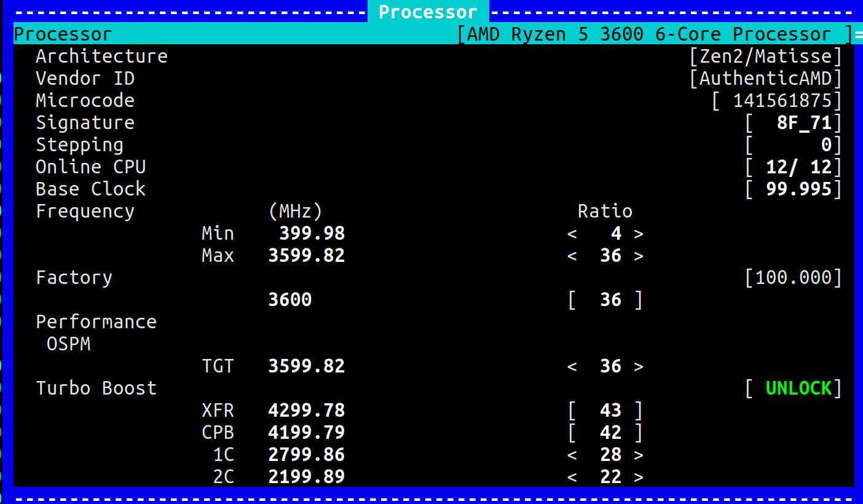Click the Max row label

click(218, 256)
